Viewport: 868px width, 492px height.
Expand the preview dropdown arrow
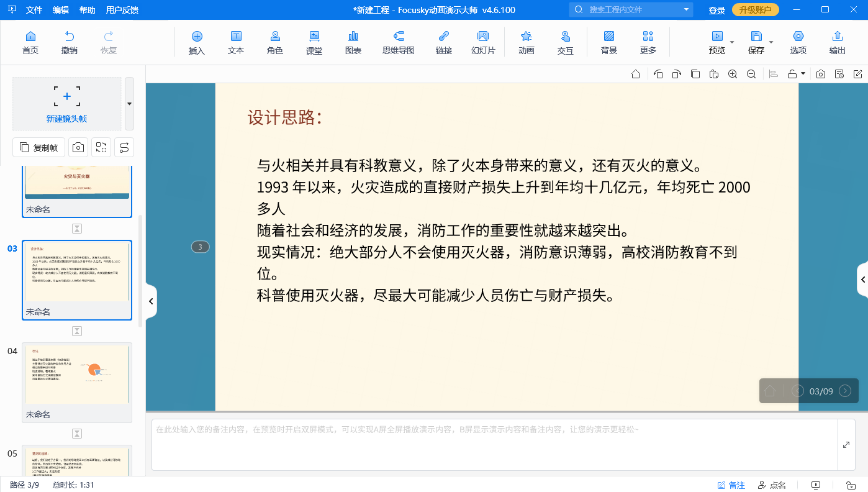coord(732,42)
